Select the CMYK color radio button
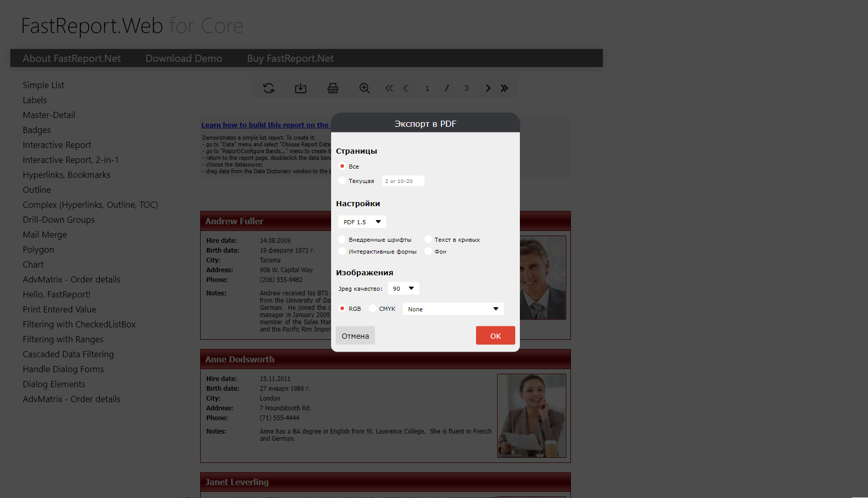Screen dimensions: 868x498 372,308
